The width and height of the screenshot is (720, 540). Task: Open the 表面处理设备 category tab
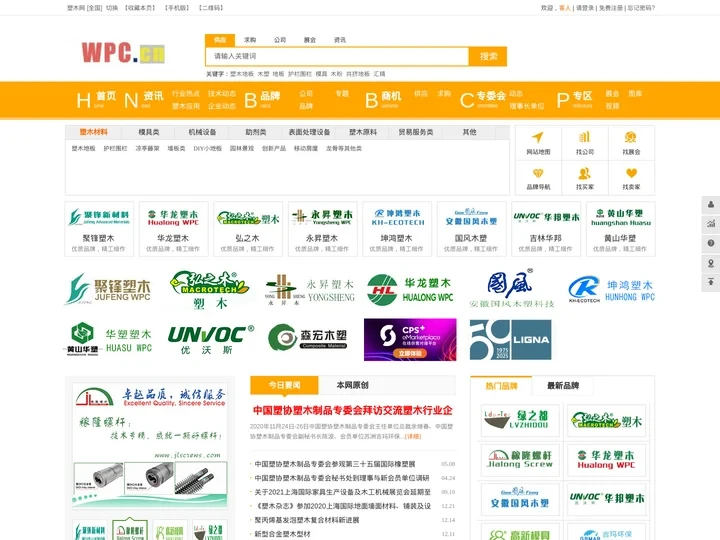pos(309,132)
